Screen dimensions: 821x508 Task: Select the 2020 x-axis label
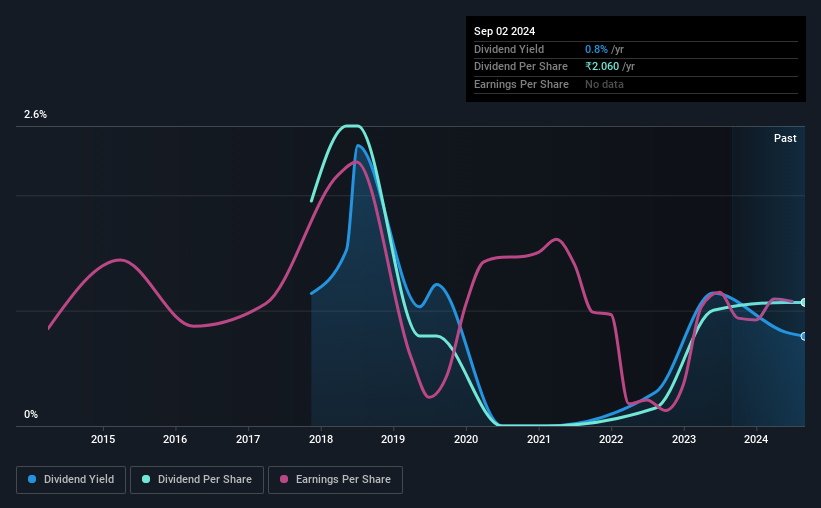465,439
